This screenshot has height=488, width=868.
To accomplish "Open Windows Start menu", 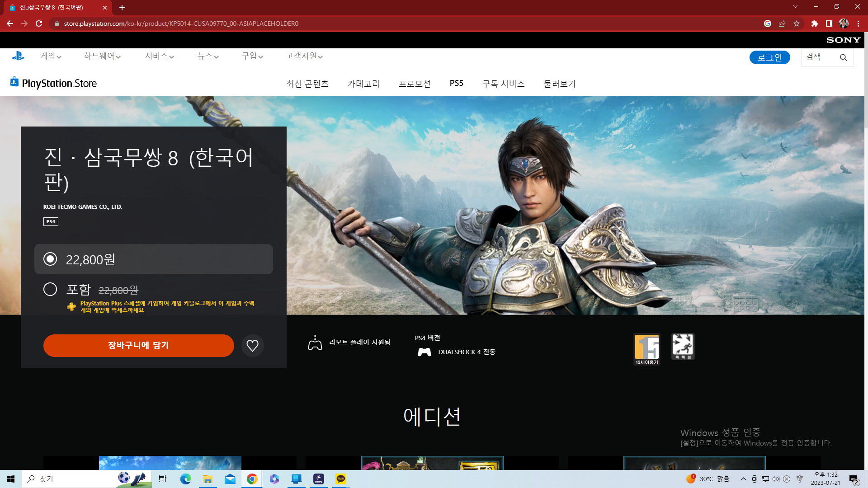I will tap(11, 479).
